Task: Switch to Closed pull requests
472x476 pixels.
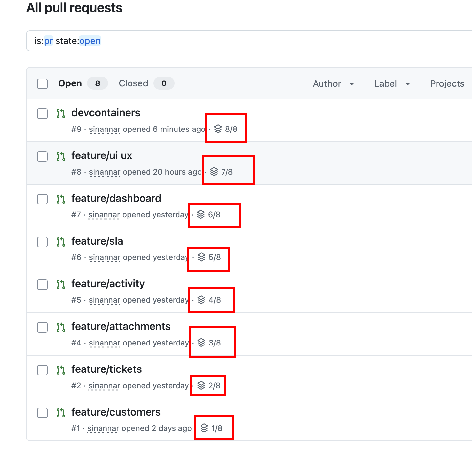Action: pos(147,83)
